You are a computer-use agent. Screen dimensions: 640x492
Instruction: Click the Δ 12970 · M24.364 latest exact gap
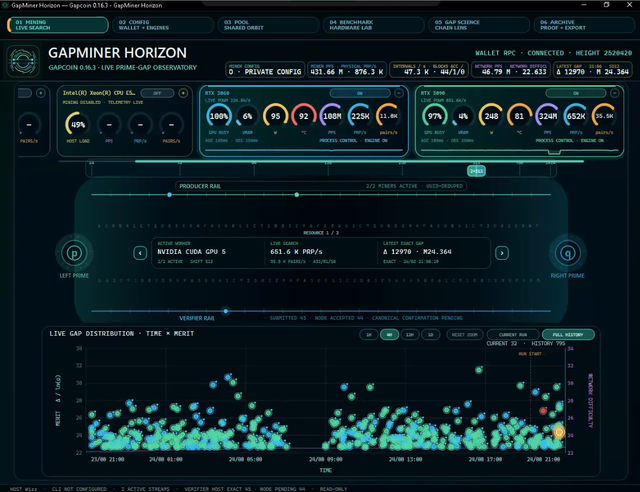pyautogui.click(x=417, y=252)
